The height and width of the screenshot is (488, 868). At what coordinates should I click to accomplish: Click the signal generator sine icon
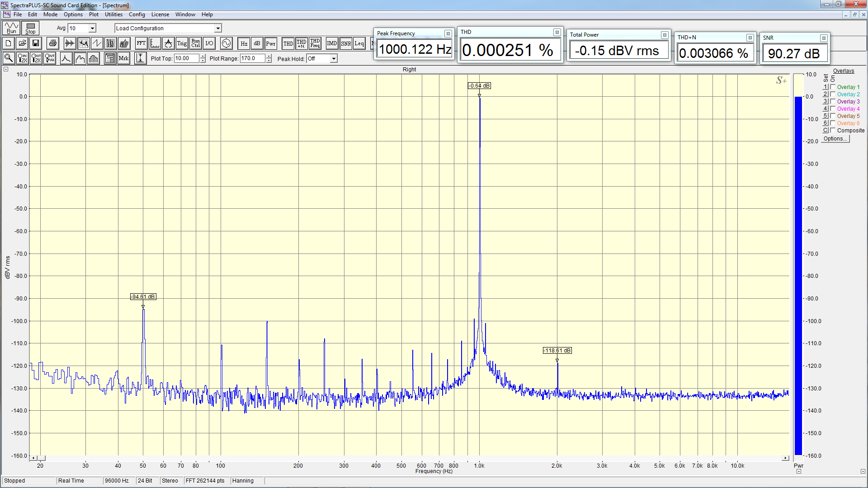click(226, 43)
